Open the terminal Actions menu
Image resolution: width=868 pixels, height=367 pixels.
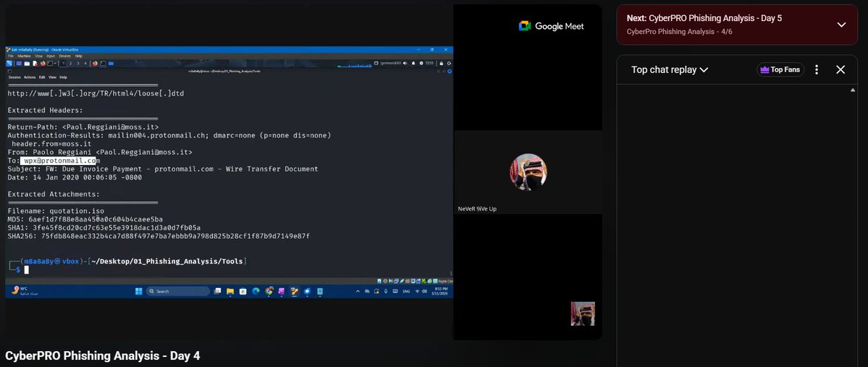pyautogui.click(x=30, y=77)
